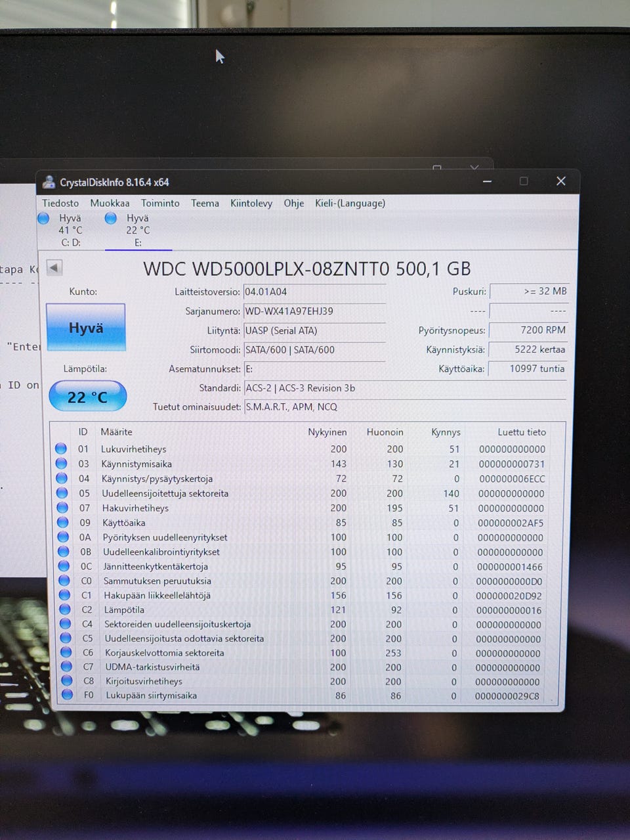Click the Määrite column header
The height and width of the screenshot is (840, 630).
[x=117, y=432]
